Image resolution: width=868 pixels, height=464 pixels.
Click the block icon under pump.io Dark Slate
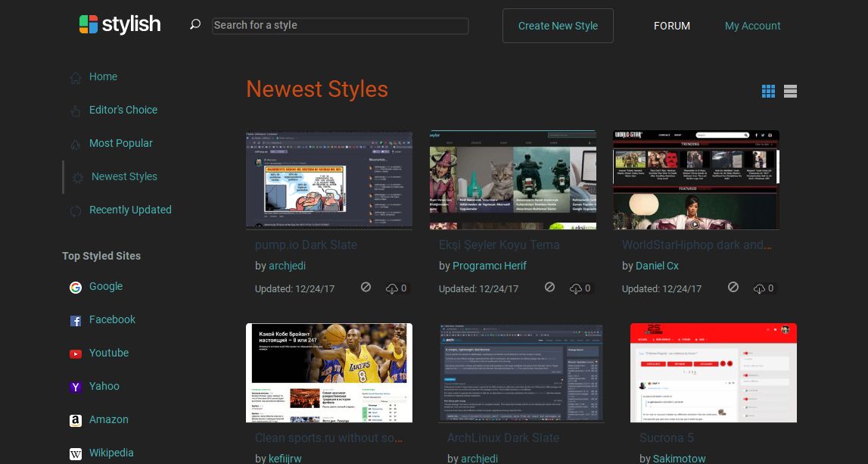[x=366, y=287]
